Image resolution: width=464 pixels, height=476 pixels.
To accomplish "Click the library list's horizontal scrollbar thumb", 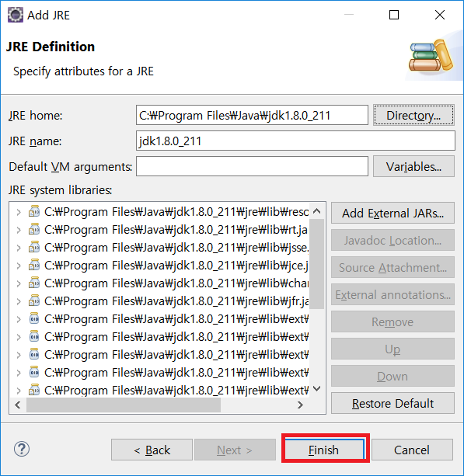I will 124,405.
